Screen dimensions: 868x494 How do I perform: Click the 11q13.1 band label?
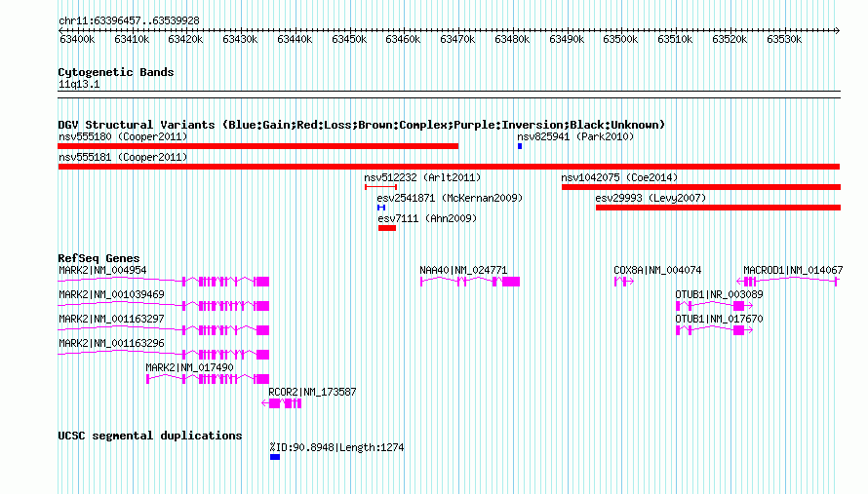(x=79, y=84)
